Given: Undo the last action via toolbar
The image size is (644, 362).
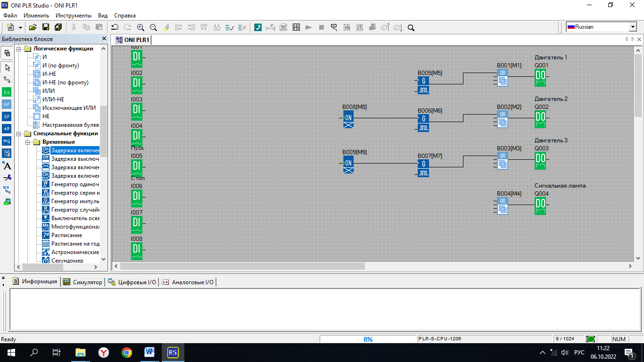Looking at the screenshot, I should pos(115,27).
